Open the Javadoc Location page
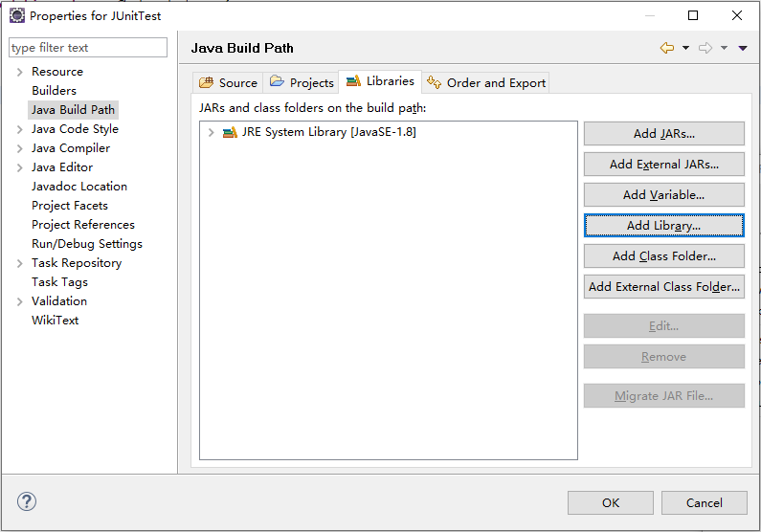 click(79, 187)
